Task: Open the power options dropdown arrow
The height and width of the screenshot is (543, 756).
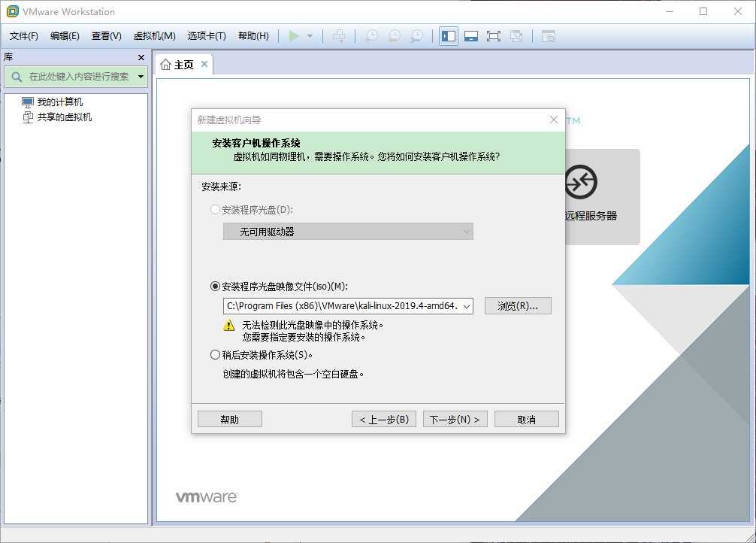Action: [x=310, y=36]
